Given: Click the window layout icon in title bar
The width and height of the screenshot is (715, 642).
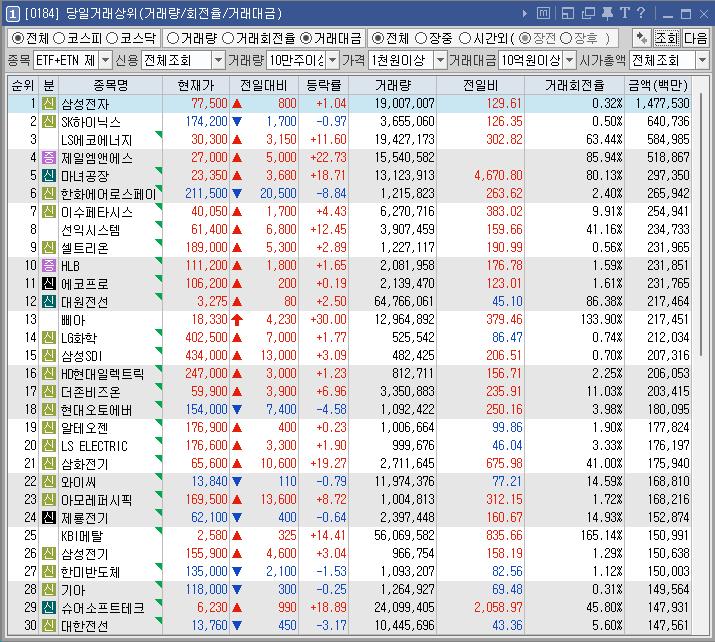Looking at the screenshot, I should (568, 13).
